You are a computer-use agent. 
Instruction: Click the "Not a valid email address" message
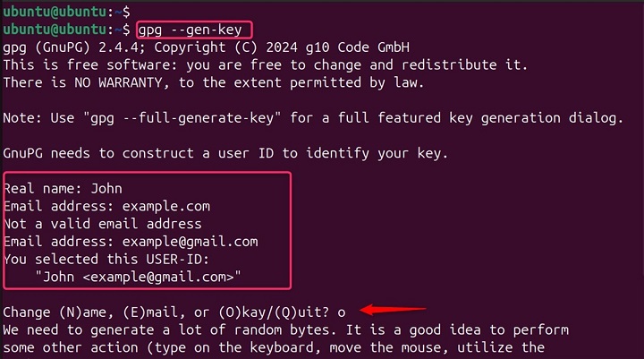point(102,224)
